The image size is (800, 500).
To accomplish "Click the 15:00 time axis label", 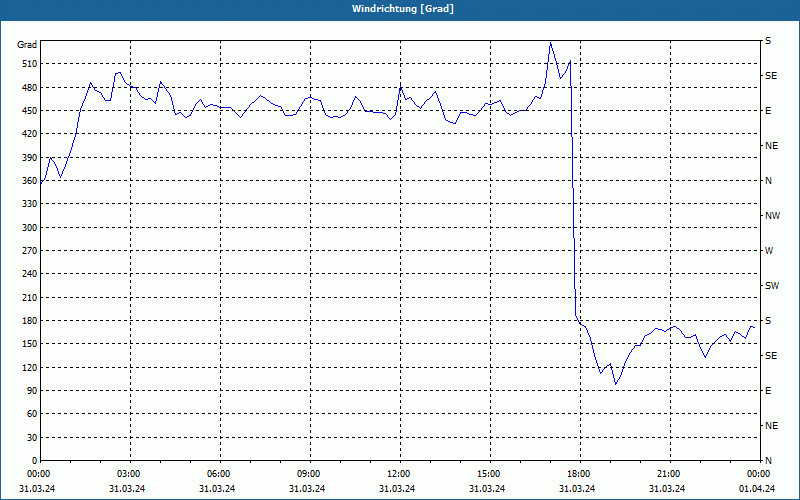I will tap(490, 474).
